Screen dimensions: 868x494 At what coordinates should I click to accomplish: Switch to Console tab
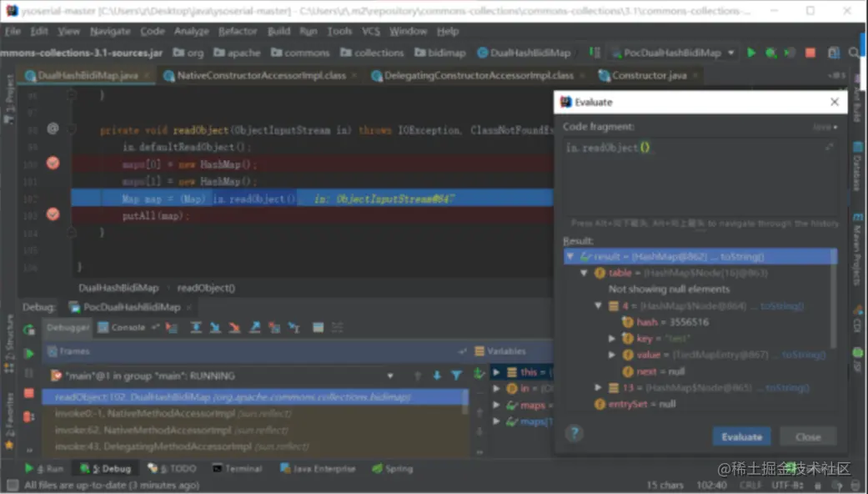pos(122,327)
